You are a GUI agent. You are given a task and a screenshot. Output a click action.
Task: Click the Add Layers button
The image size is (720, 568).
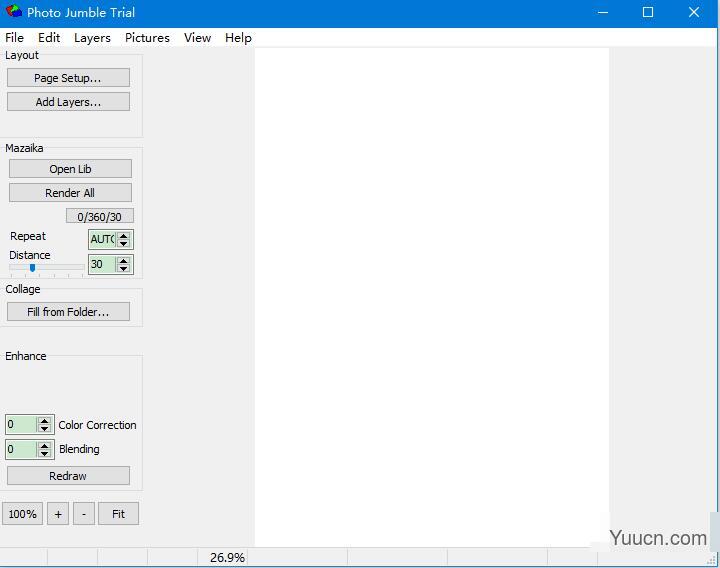[x=68, y=101]
